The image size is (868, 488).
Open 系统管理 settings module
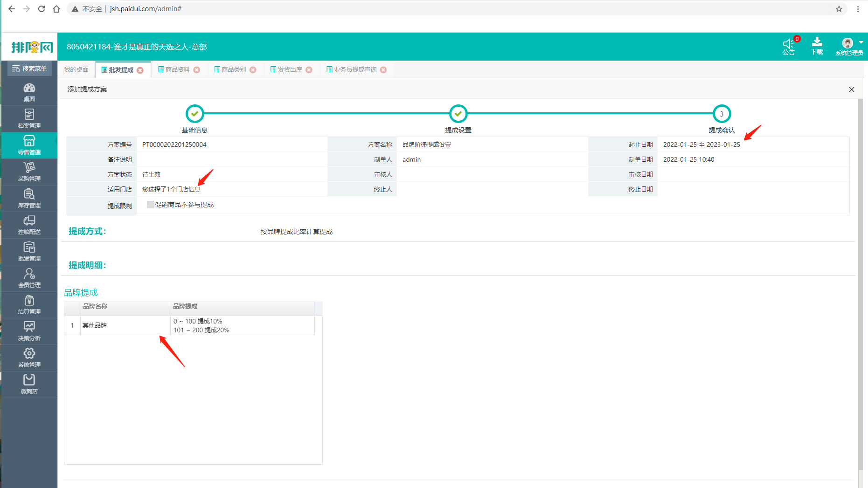(29, 358)
